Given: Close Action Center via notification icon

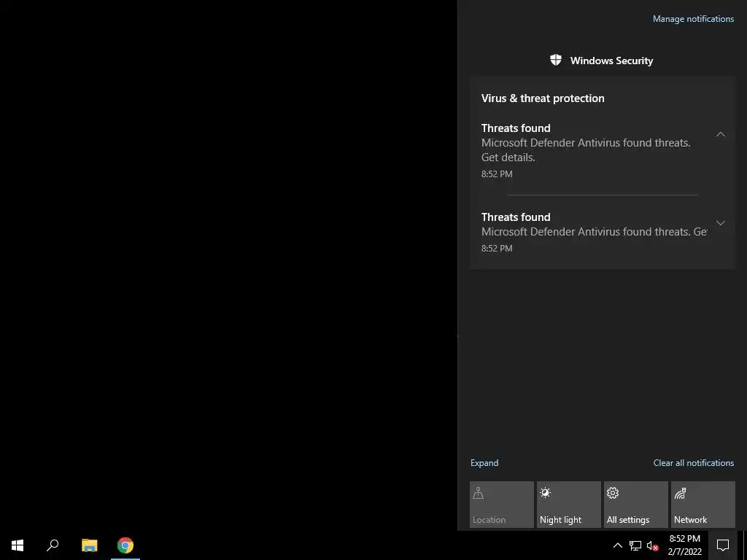Looking at the screenshot, I should 723,545.
